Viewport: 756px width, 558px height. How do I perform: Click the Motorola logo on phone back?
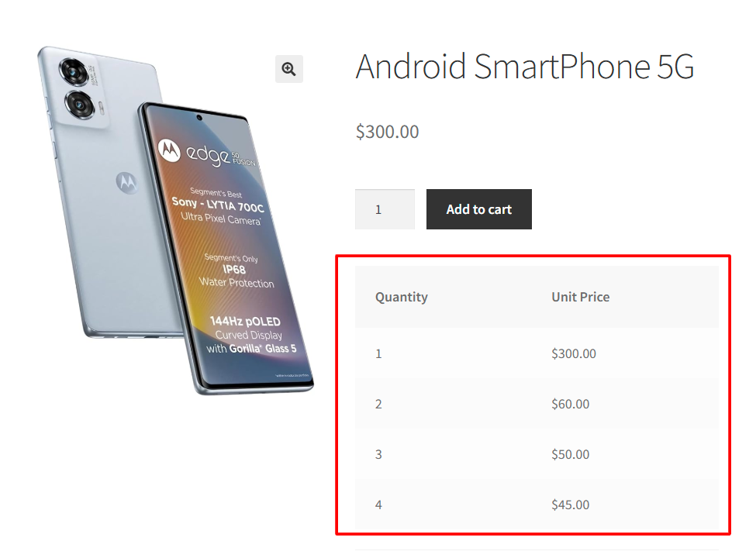tap(127, 182)
